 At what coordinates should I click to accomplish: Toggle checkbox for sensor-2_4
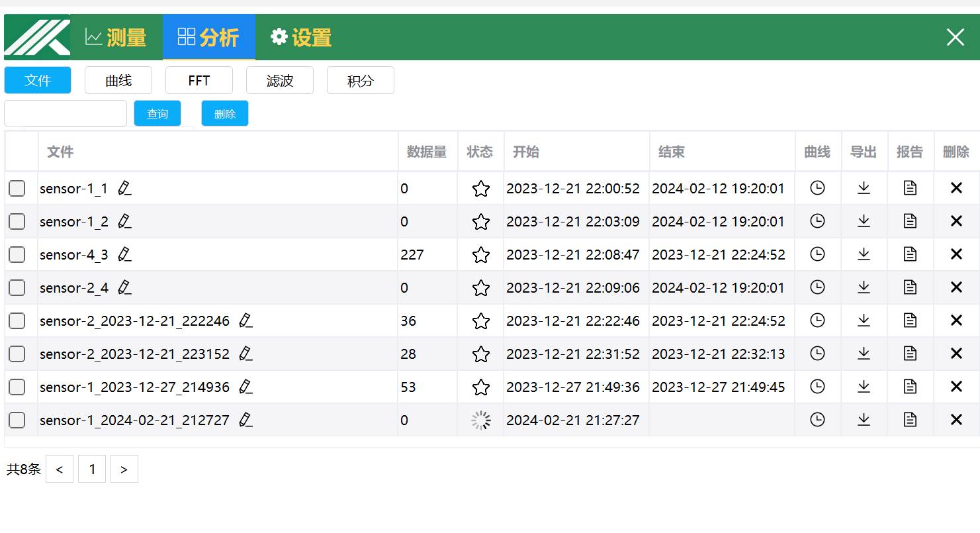coord(17,288)
